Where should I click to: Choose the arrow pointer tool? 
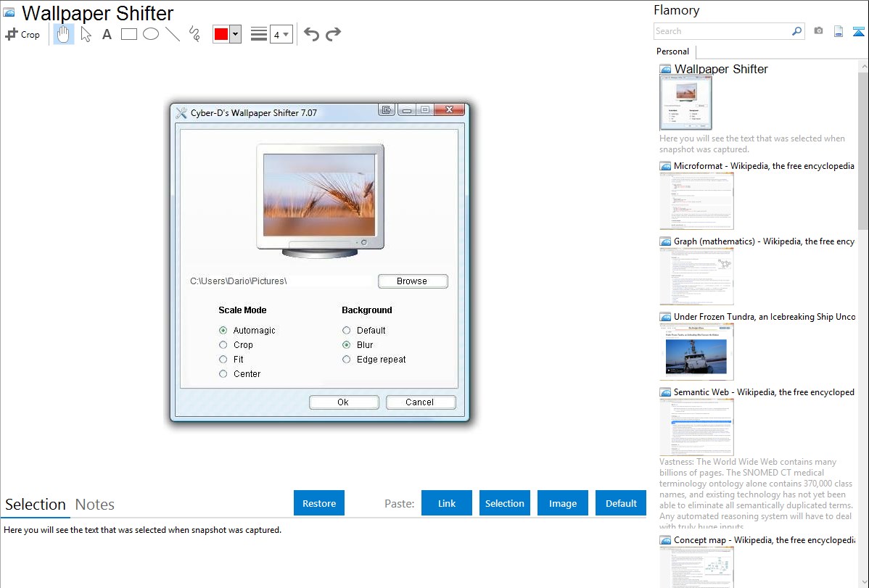(x=86, y=34)
